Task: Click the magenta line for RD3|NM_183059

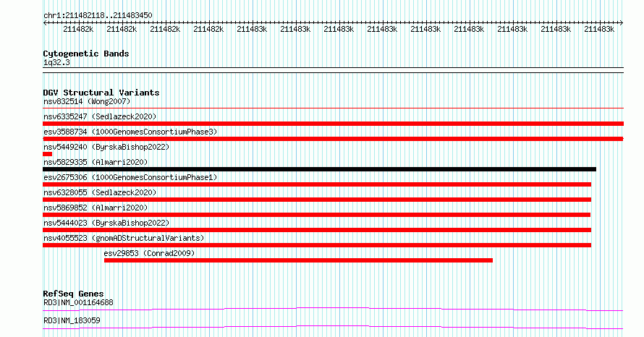Action: (333, 327)
